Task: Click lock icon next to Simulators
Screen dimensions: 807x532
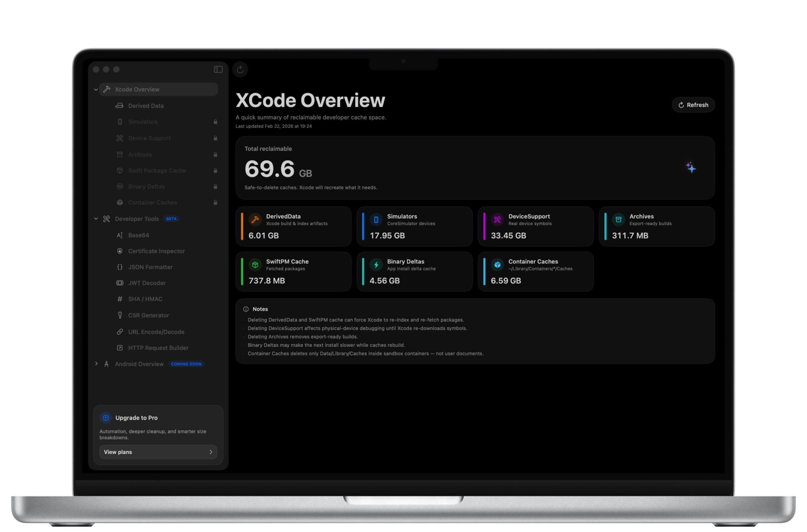Action: coord(215,122)
